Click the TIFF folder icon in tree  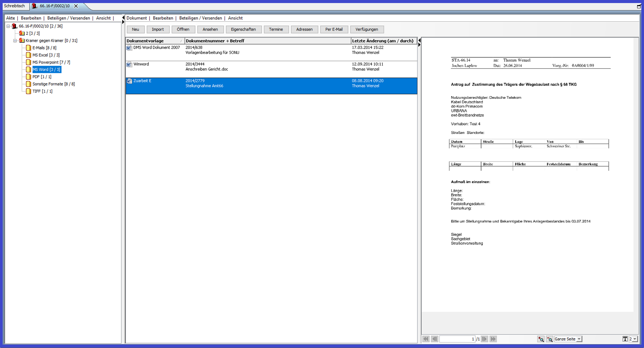pyautogui.click(x=28, y=91)
